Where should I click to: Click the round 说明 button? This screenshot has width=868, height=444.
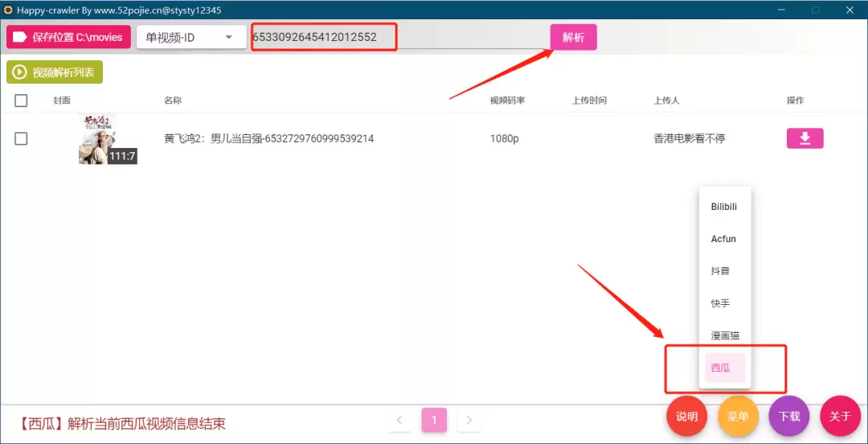point(687,417)
